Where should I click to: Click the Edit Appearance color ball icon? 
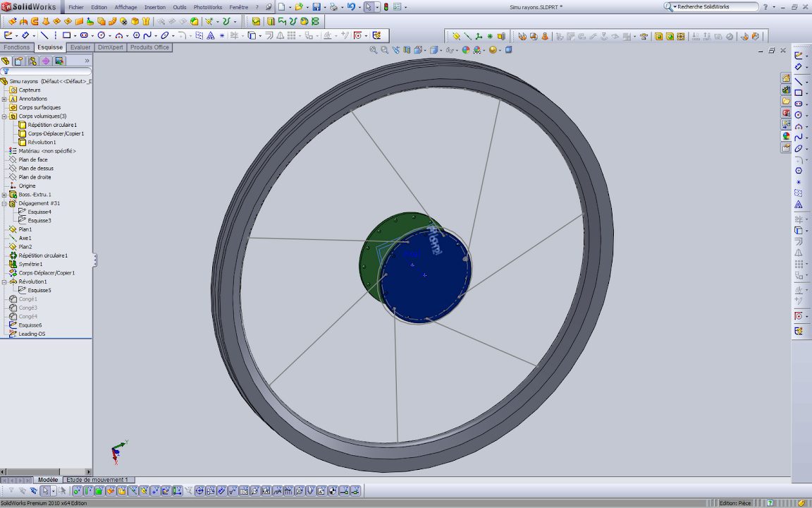[465, 50]
